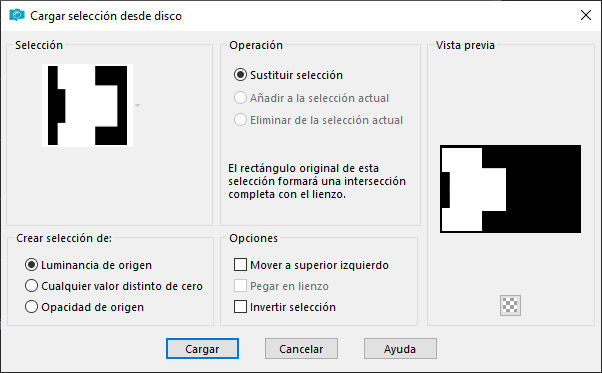Click the dialog title Cargar selección desde disco
This screenshot has height=373, width=602.
coord(106,16)
